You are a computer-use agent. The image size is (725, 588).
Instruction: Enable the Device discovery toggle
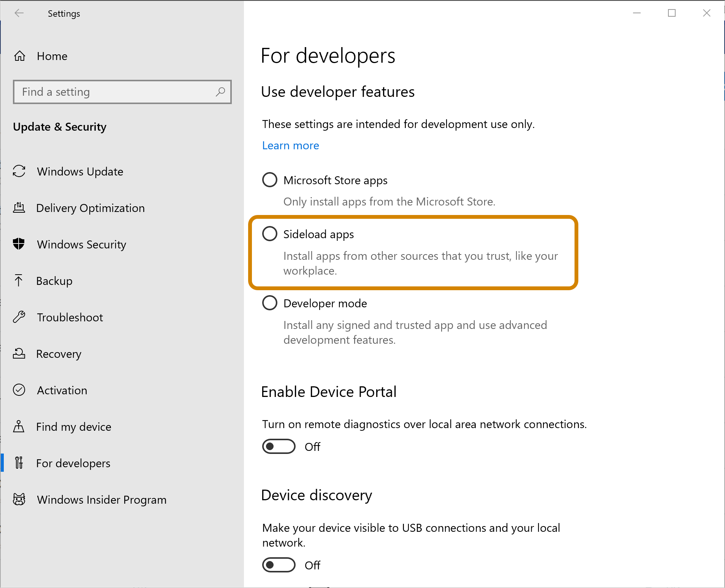[279, 565]
